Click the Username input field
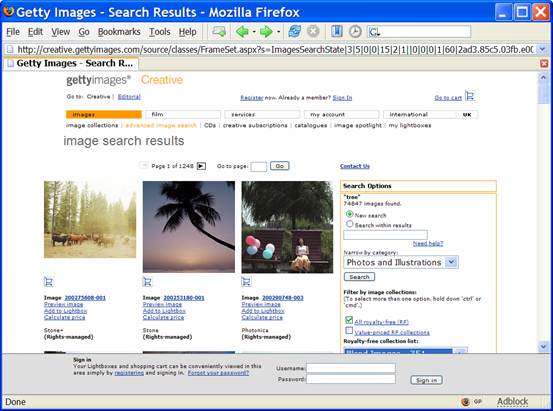553x411 pixels. click(x=351, y=368)
